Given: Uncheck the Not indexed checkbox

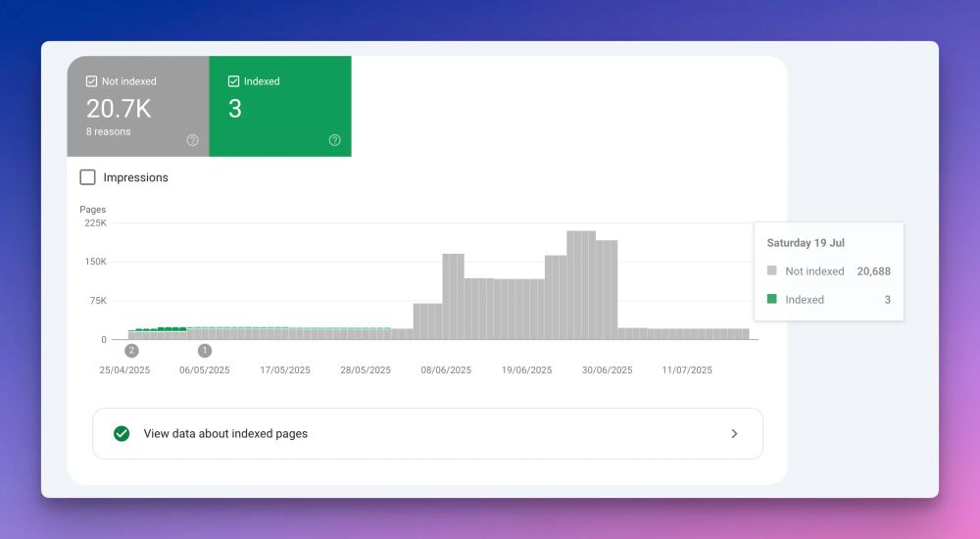Looking at the screenshot, I should 91,81.
